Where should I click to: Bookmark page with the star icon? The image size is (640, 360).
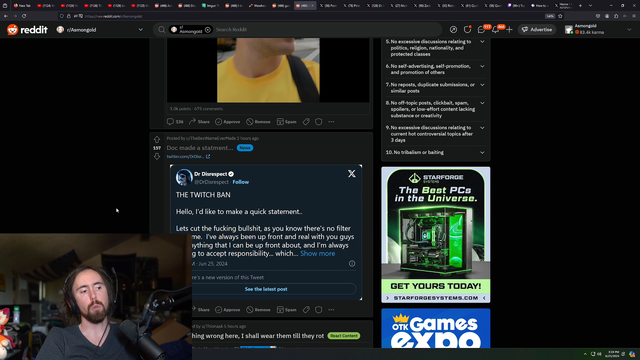(560, 16)
